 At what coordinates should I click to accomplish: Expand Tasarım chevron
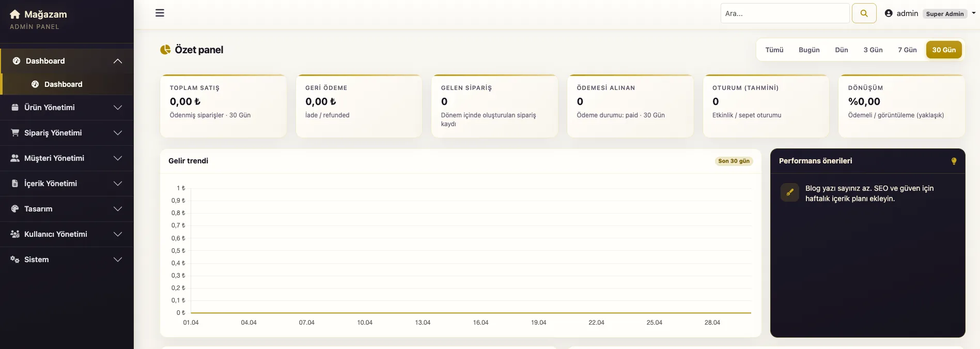pos(118,209)
